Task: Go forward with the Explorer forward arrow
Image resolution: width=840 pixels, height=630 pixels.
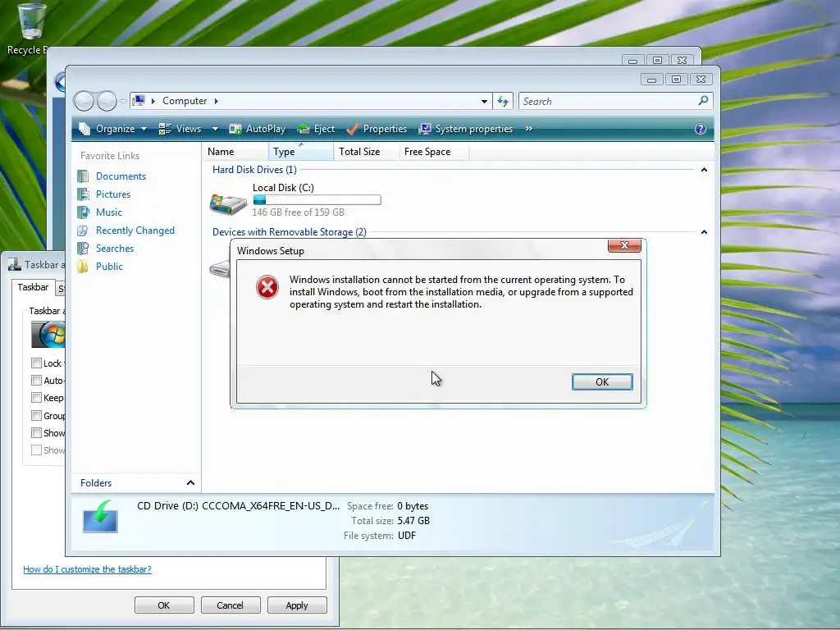Action: click(107, 101)
